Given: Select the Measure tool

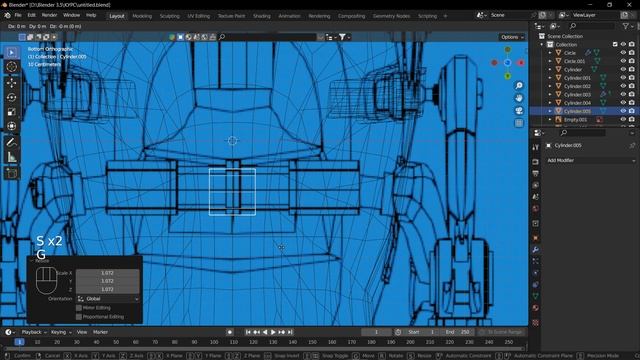Looking at the screenshot, I should [x=11, y=157].
